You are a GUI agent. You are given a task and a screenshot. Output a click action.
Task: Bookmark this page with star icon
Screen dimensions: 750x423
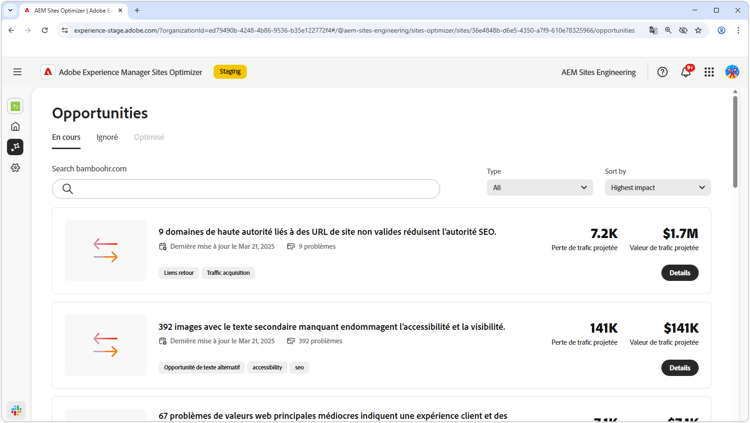point(698,30)
